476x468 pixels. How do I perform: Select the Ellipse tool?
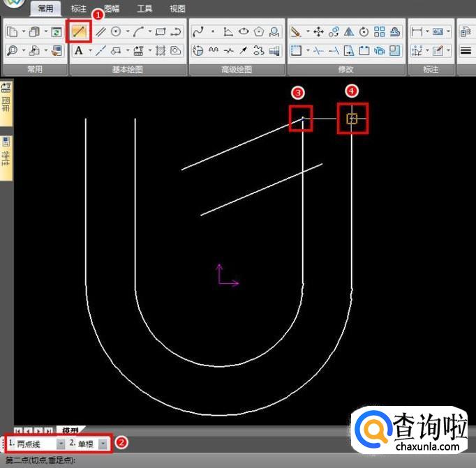click(244, 31)
